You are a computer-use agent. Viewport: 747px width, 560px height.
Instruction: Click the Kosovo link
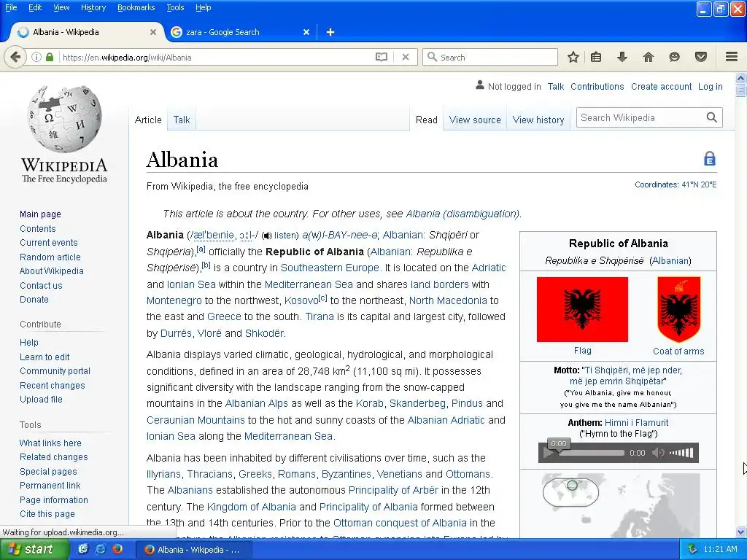[x=301, y=300]
